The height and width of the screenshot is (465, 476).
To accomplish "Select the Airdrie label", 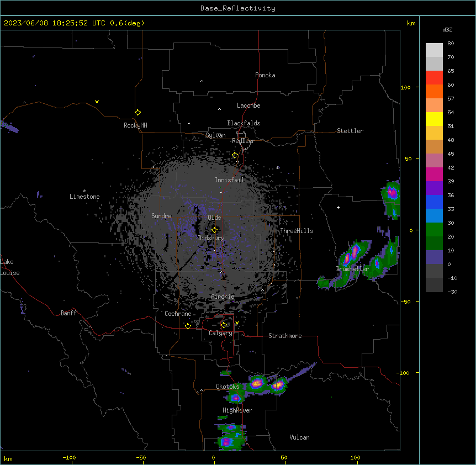I will 223,297.
